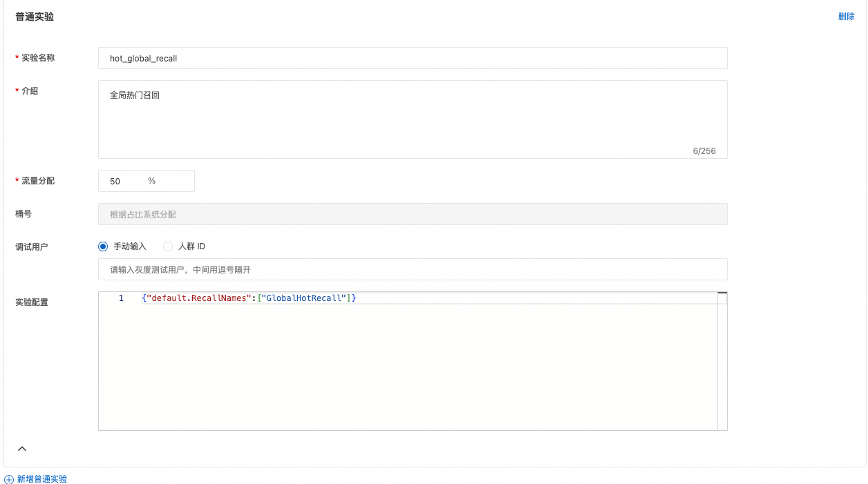The width and height of the screenshot is (868, 484).
Task: Click the 删除 link for this experiment
Action: point(846,17)
